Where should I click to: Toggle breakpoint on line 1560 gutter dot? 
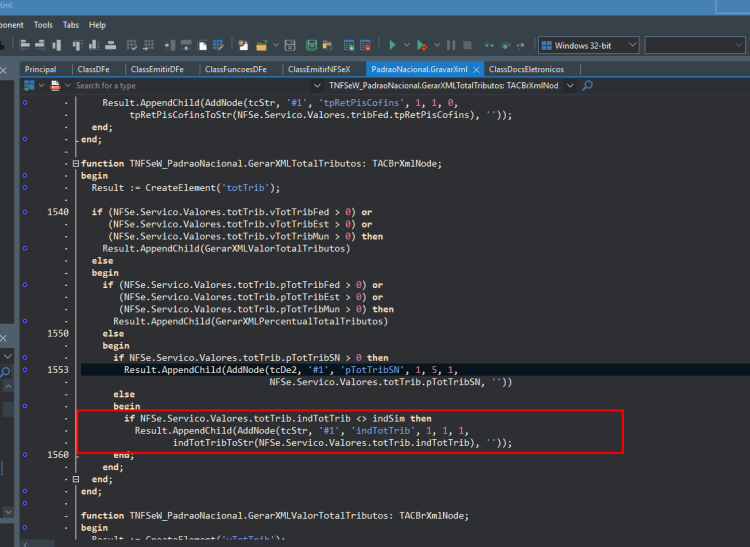click(x=25, y=455)
